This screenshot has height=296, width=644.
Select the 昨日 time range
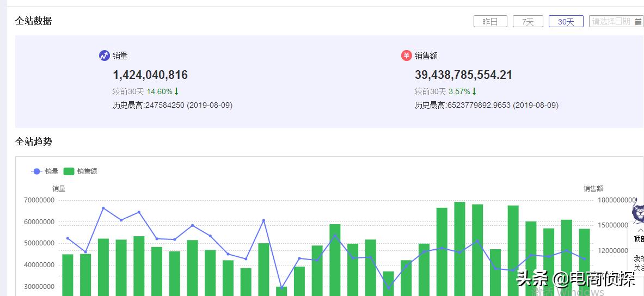(x=490, y=22)
